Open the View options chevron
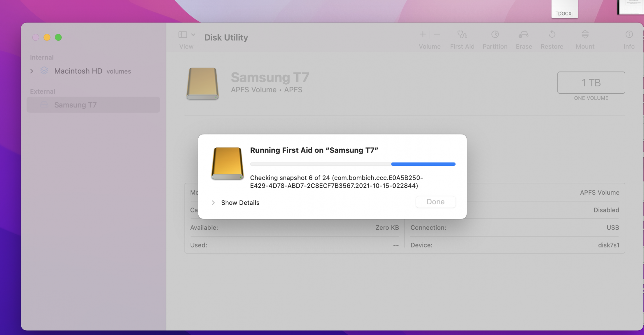The height and width of the screenshot is (335, 644). (x=193, y=34)
